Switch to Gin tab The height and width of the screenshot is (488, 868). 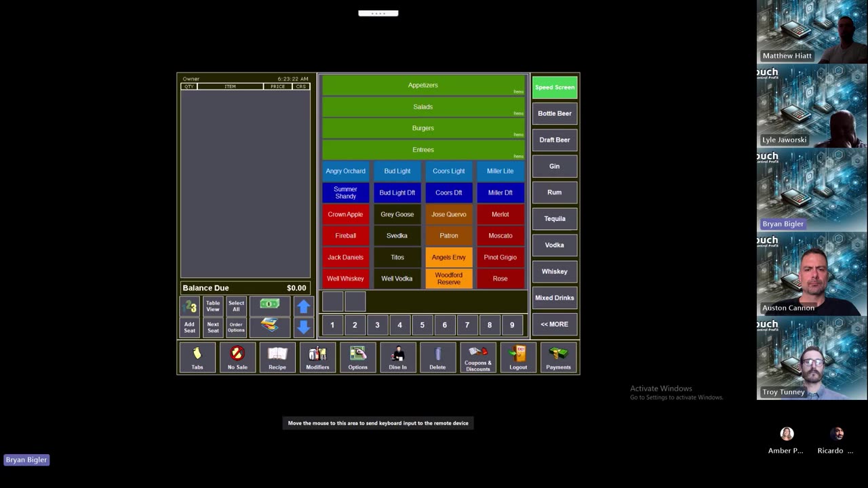click(555, 167)
